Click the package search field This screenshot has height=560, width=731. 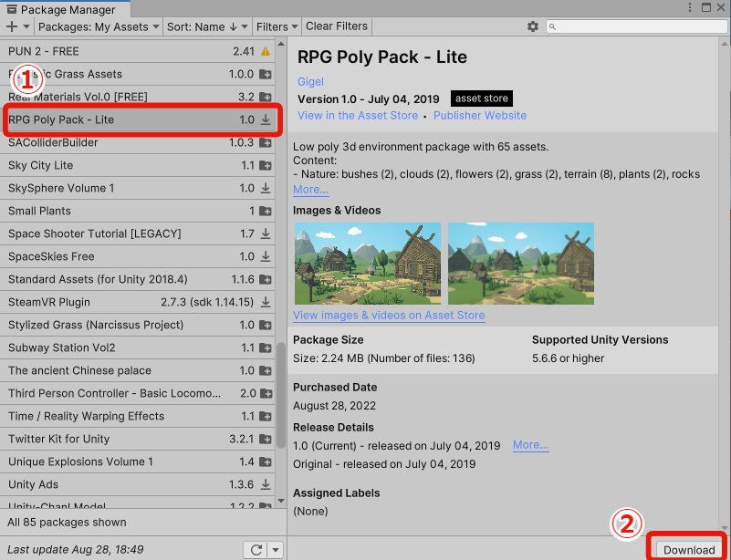[636, 26]
